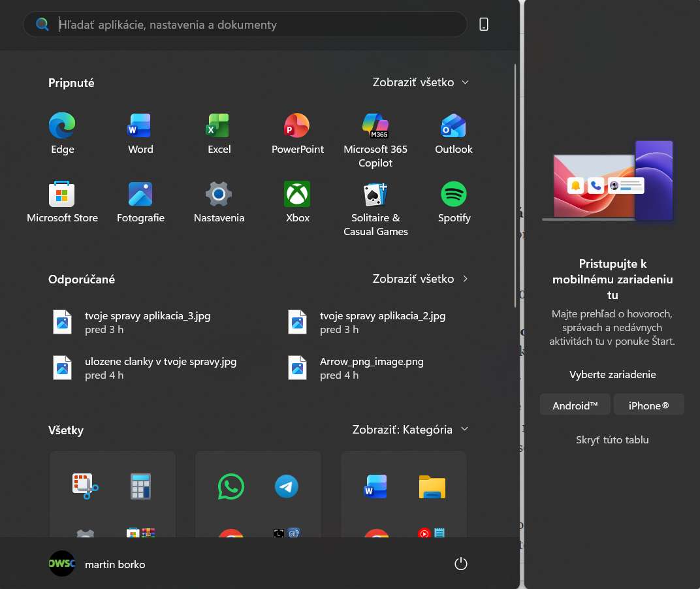Click the phone icon next to search
Viewport: 700px width, 589px height.
tap(483, 24)
